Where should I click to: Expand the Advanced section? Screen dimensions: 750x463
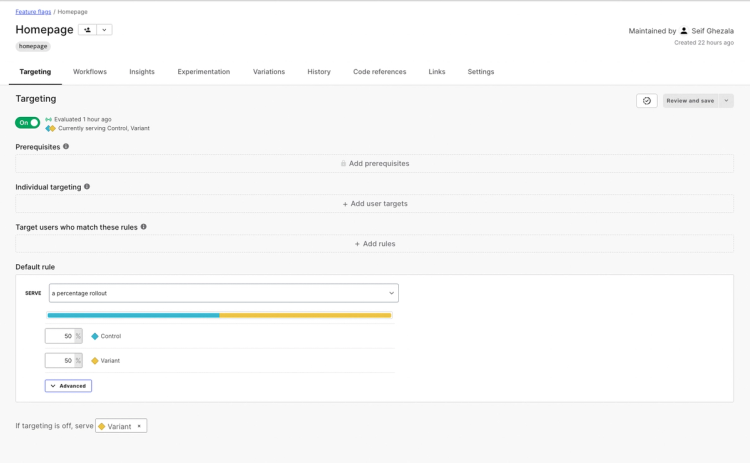[x=68, y=386]
